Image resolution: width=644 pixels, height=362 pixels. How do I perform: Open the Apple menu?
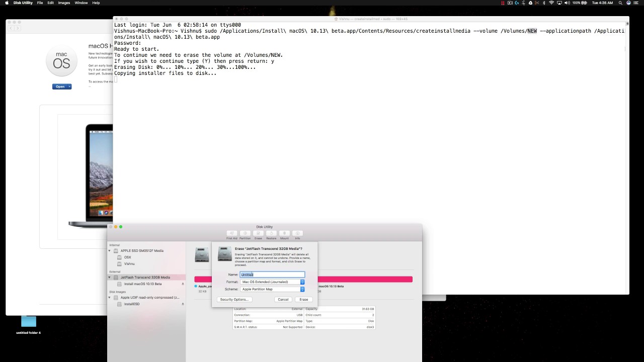coord(7,3)
